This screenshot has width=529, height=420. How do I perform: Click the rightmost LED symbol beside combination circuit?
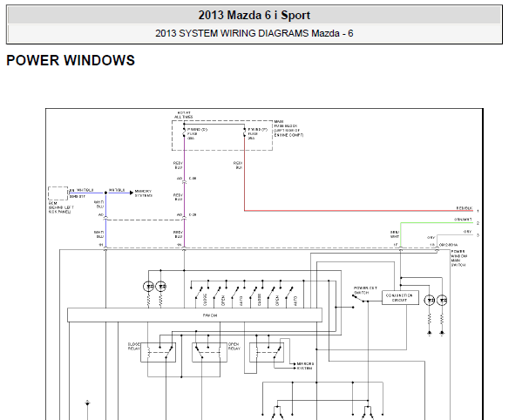pyautogui.click(x=442, y=301)
